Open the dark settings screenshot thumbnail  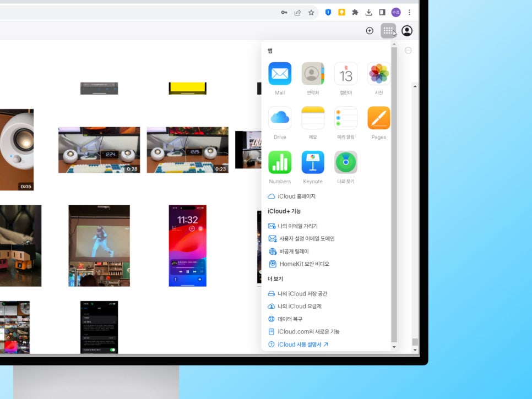(99, 327)
